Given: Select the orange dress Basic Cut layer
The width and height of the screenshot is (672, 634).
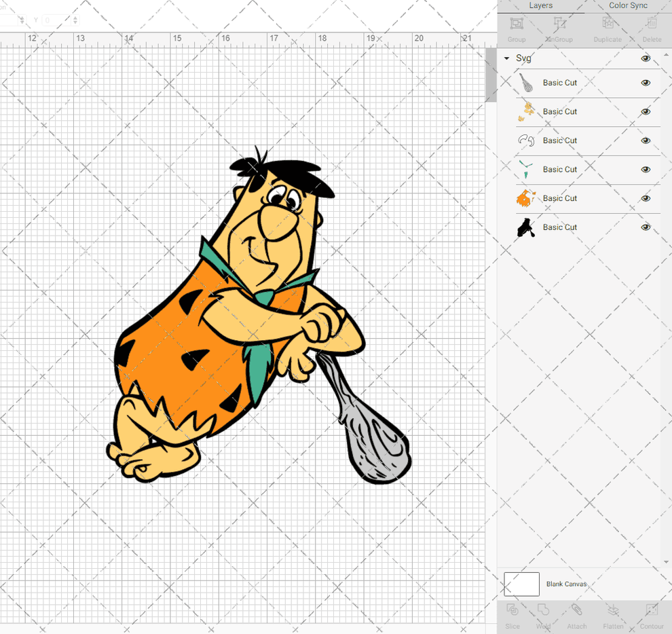Looking at the screenshot, I should pos(561,198).
